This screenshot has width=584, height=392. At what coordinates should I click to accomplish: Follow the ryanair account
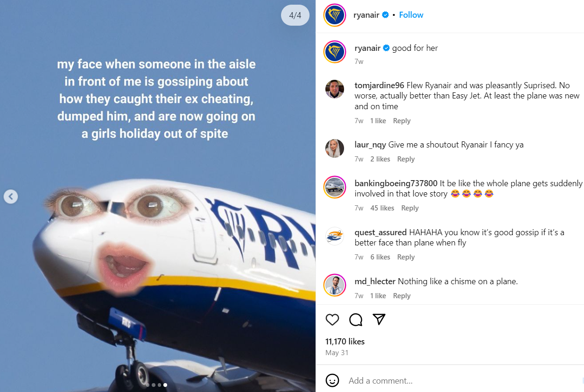pyautogui.click(x=411, y=14)
